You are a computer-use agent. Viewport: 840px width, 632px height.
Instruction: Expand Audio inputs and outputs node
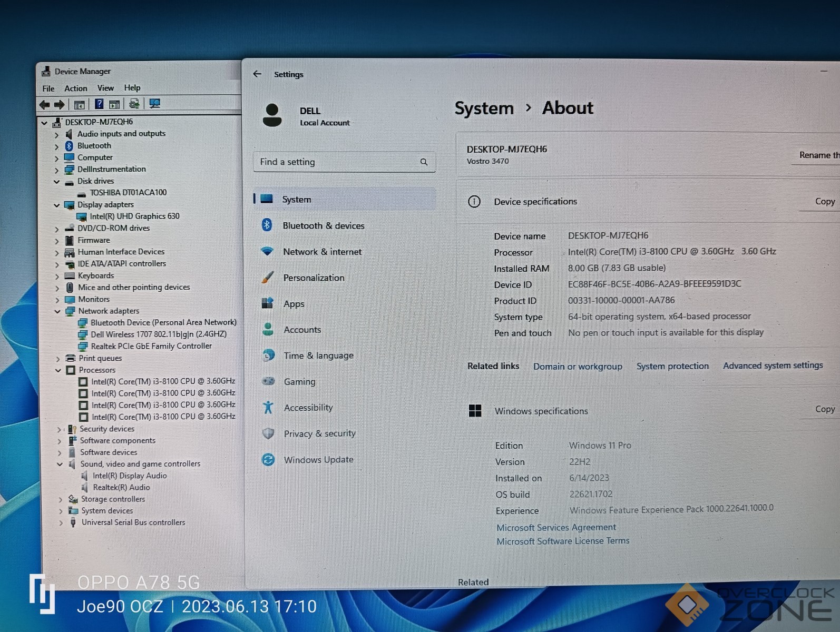pyautogui.click(x=56, y=135)
